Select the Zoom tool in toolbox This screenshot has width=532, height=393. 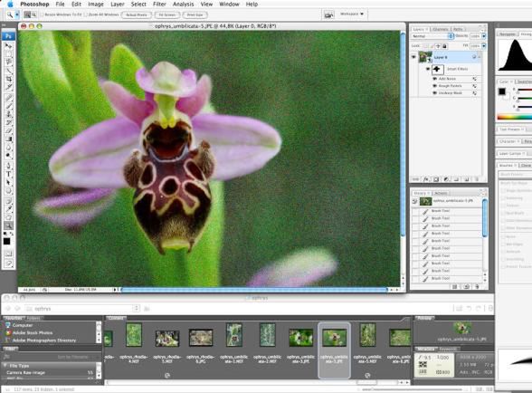tap(8, 225)
